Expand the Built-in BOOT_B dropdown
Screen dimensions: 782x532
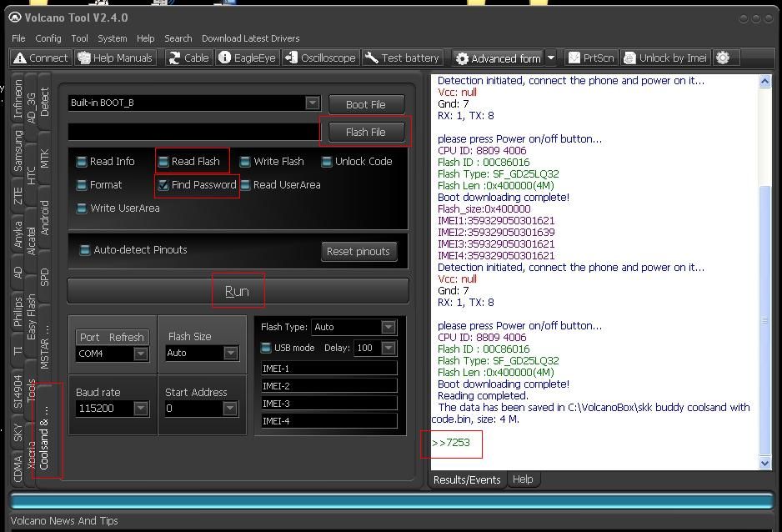312,103
